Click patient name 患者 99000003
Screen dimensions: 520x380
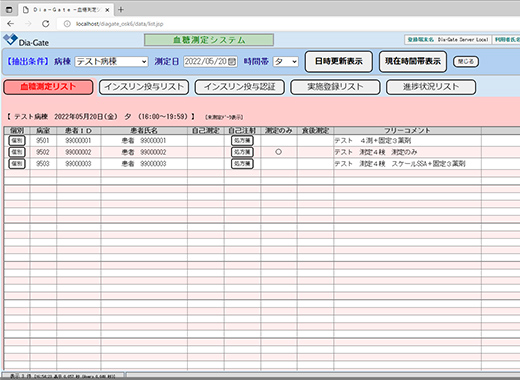pyautogui.click(x=144, y=164)
